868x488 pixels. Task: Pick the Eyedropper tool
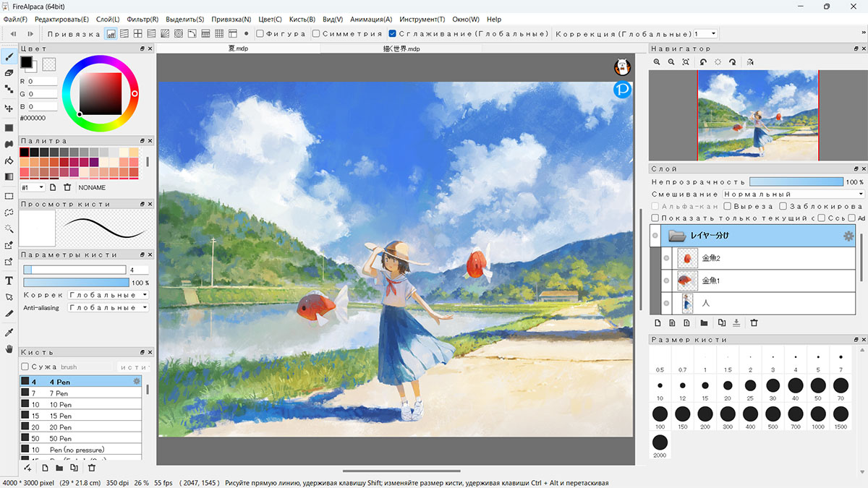[x=9, y=333]
